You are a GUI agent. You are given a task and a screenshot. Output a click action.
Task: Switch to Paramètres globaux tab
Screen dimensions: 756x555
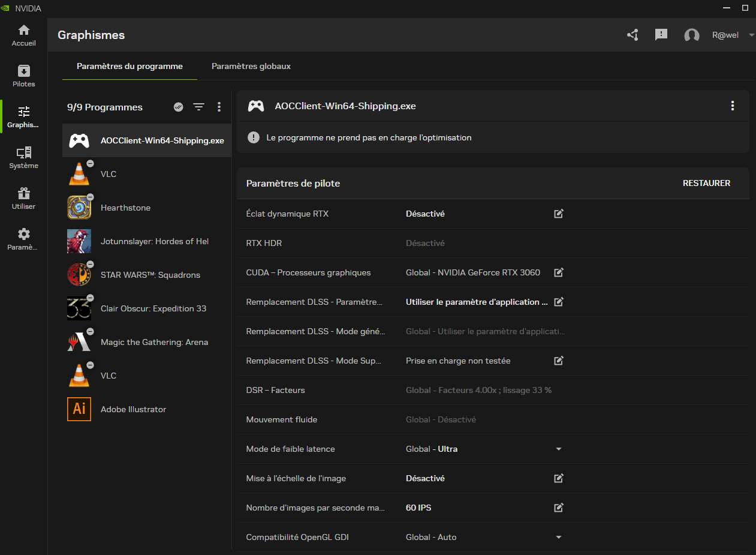pyautogui.click(x=251, y=66)
